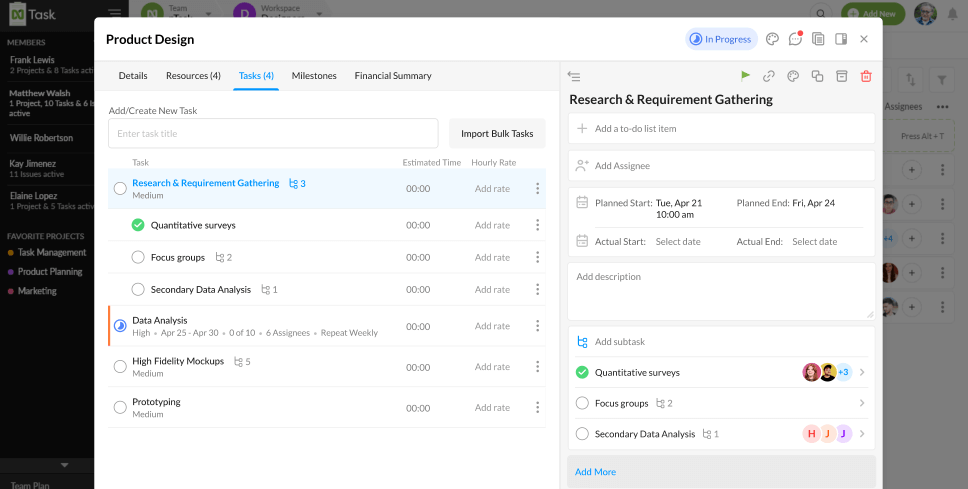Mark Secondary Data Analysis complete in list
The width and height of the screenshot is (968, 489).
tap(138, 289)
